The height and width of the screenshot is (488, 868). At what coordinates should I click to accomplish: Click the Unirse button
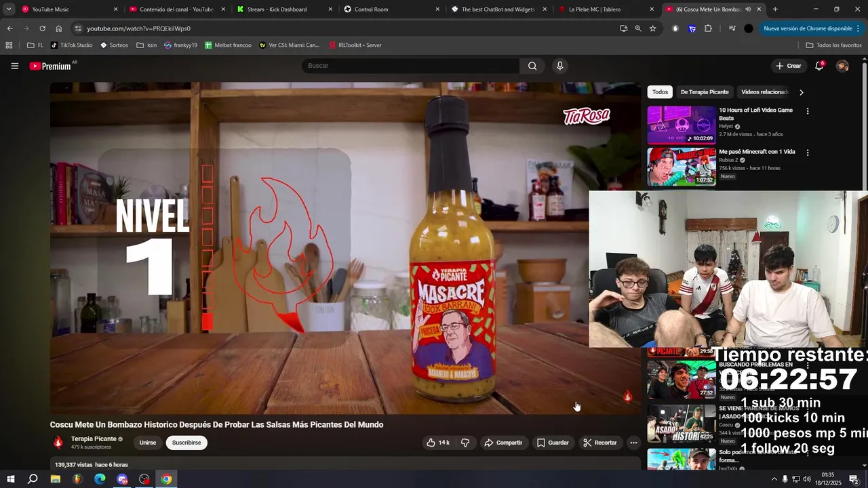[148, 443]
